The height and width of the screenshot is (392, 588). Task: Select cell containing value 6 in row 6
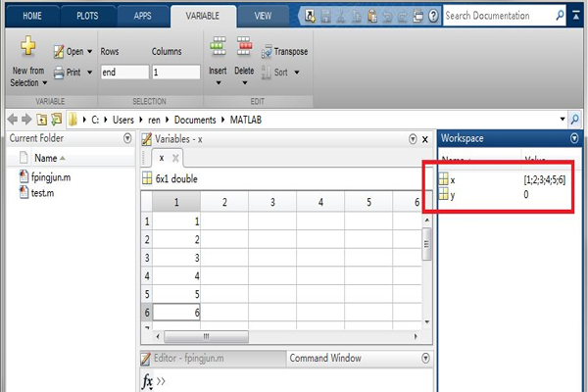pos(176,312)
